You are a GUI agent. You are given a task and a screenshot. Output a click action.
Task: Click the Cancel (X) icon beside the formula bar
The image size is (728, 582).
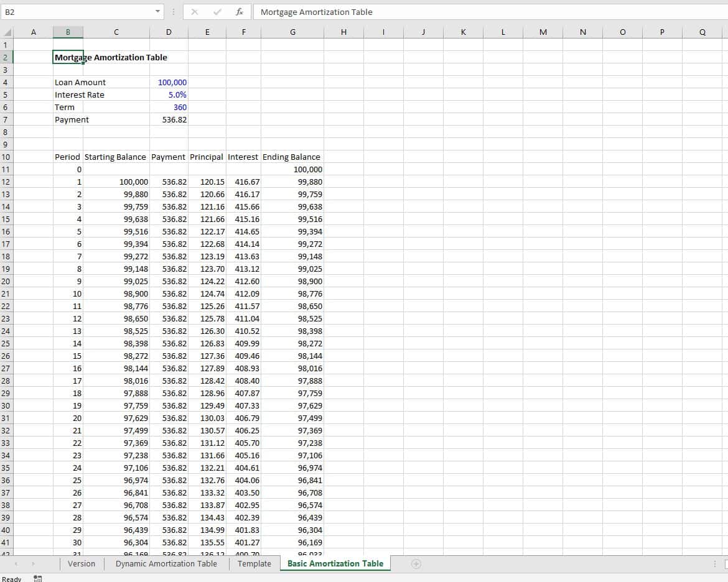point(194,12)
